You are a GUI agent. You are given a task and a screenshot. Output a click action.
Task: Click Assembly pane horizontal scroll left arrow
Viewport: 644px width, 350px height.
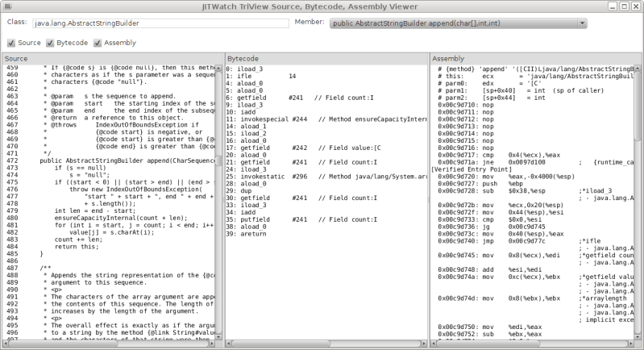coord(434,343)
